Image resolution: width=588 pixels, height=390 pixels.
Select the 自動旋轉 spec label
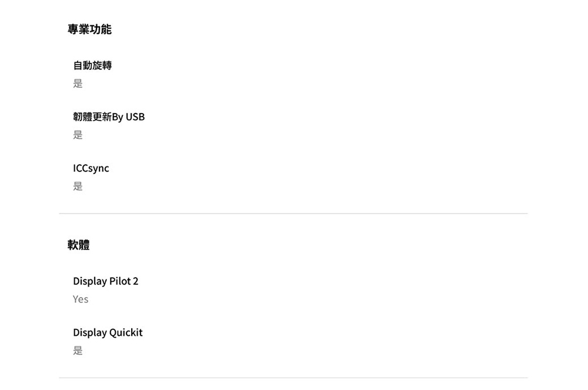tap(92, 65)
